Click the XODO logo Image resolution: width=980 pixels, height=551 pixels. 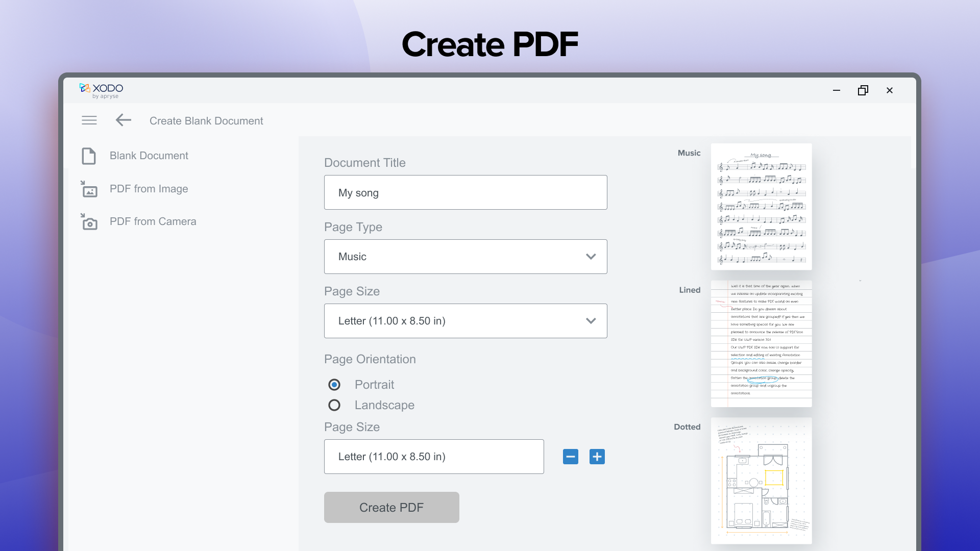(101, 90)
